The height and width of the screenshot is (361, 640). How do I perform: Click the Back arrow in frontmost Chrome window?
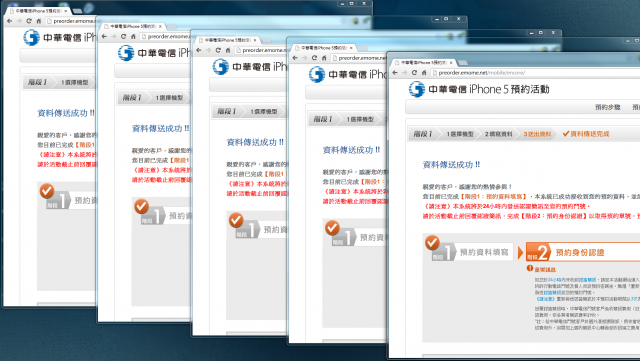[395, 73]
